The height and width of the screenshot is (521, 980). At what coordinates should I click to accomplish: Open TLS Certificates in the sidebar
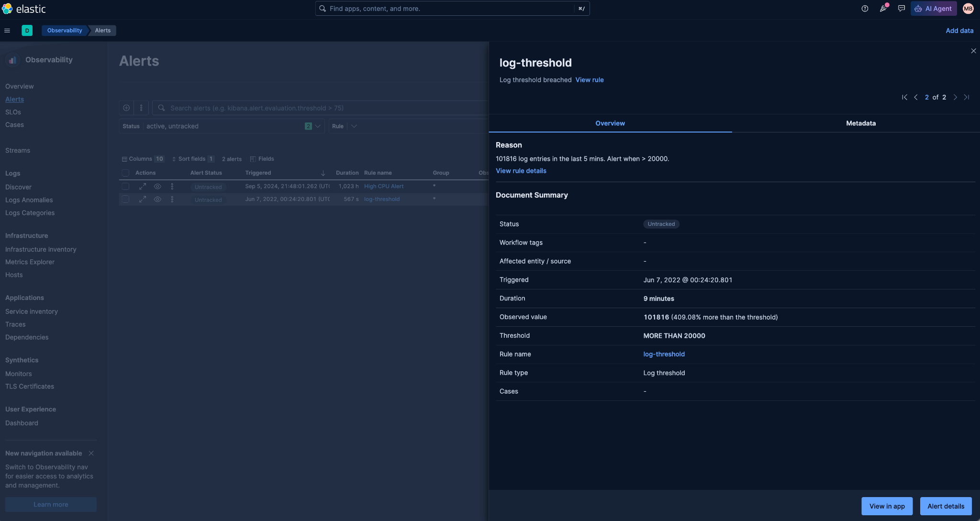coord(30,387)
